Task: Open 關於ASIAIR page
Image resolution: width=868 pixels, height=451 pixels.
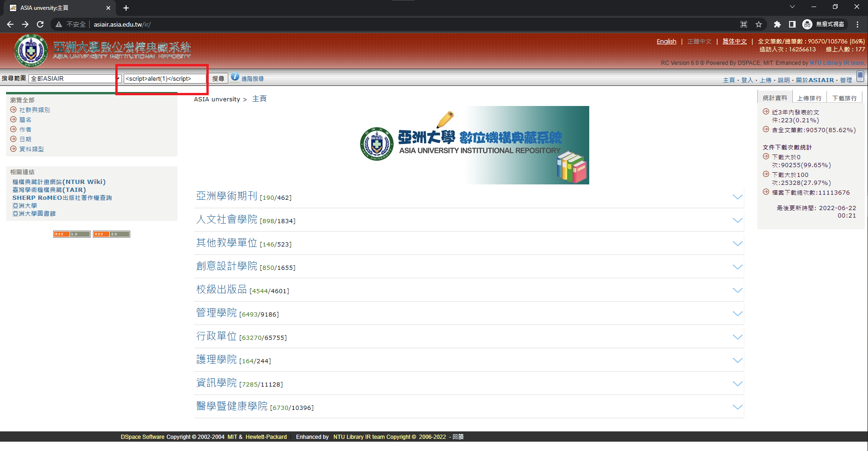Action: coord(815,80)
